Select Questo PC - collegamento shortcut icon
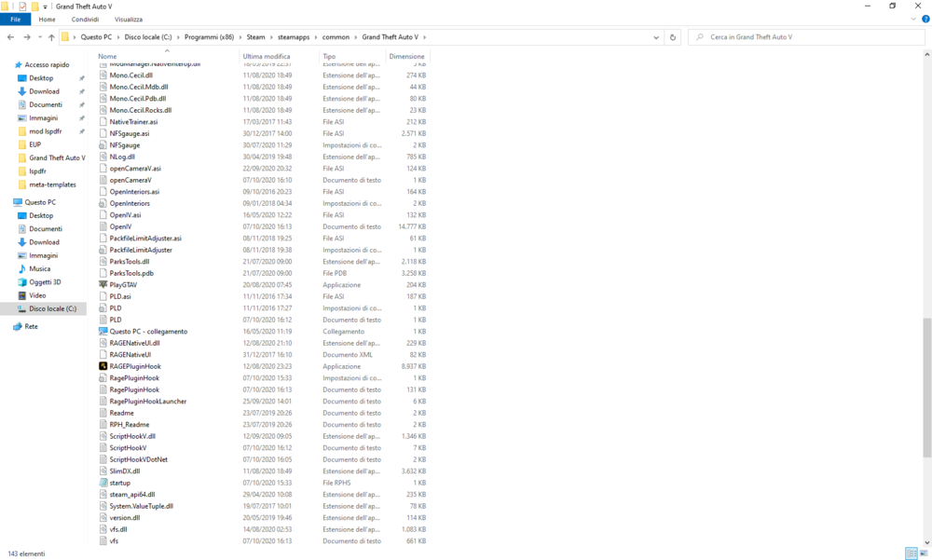 (103, 331)
